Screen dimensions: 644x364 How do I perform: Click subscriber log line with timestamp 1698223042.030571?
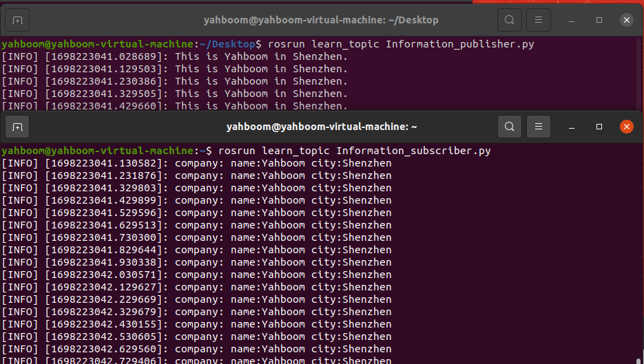(196, 275)
